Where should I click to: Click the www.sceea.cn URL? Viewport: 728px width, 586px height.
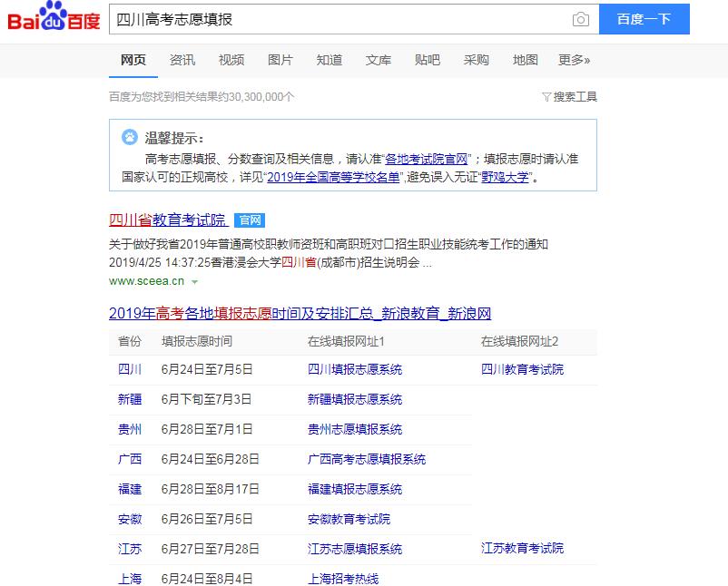point(147,281)
